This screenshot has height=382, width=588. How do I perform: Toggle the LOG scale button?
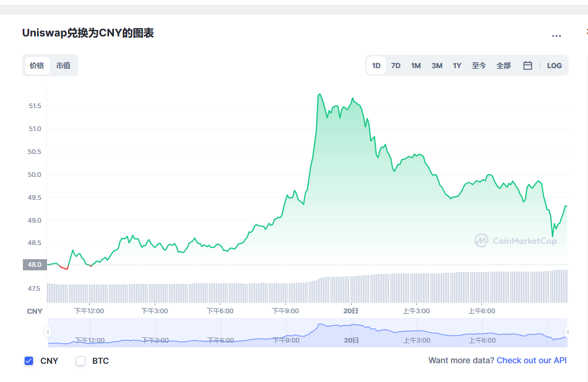[554, 66]
